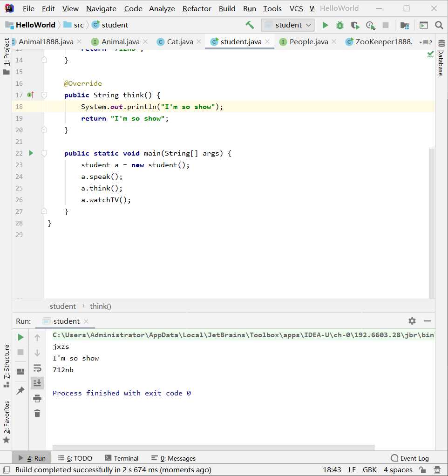The height and width of the screenshot is (476, 448).
Task: Open the 6: TODO tool window
Action: click(75, 458)
